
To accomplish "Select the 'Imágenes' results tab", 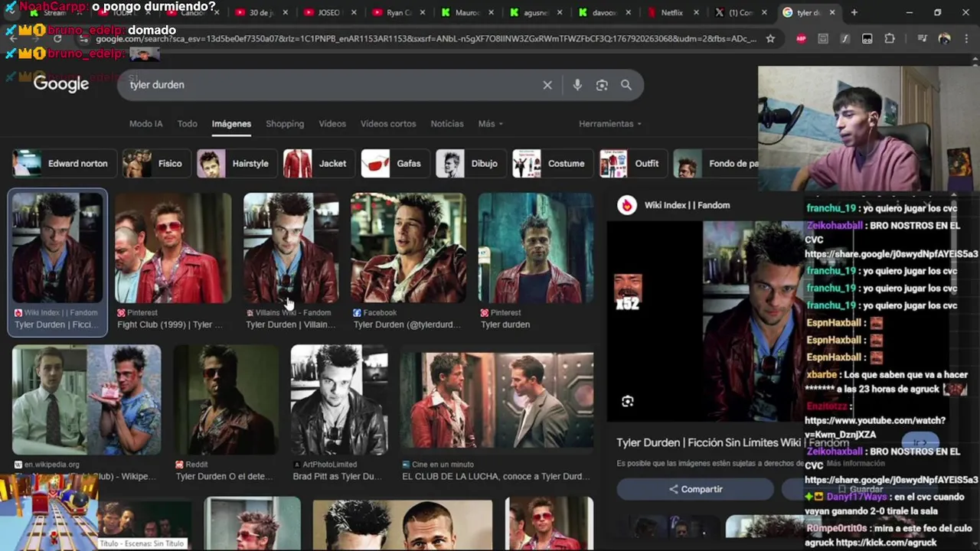I will click(x=231, y=124).
